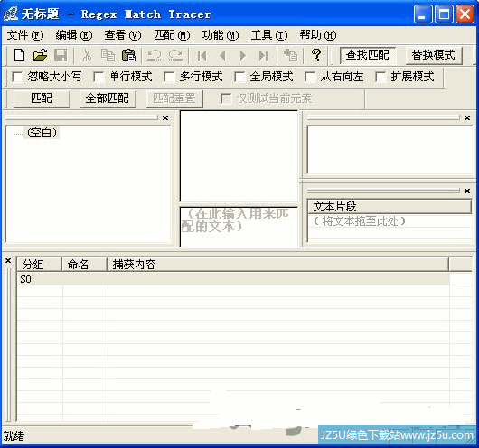Open the 工具(T) menu

click(269, 35)
